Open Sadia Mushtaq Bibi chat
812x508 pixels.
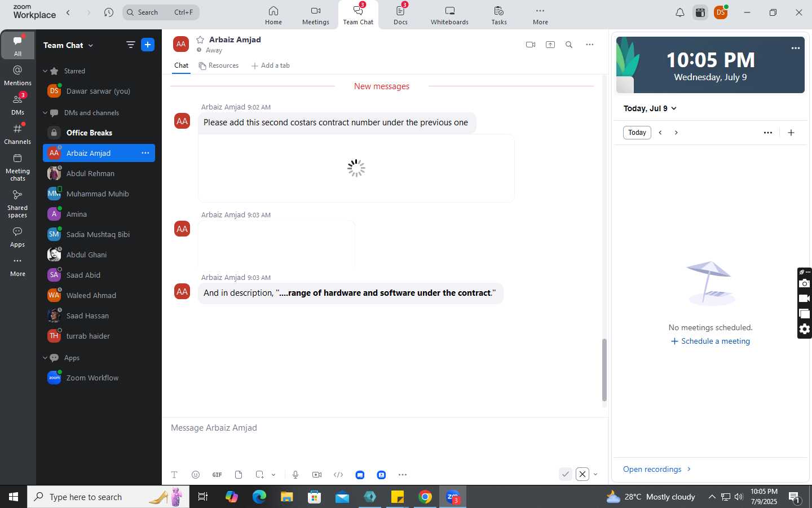pos(99,234)
